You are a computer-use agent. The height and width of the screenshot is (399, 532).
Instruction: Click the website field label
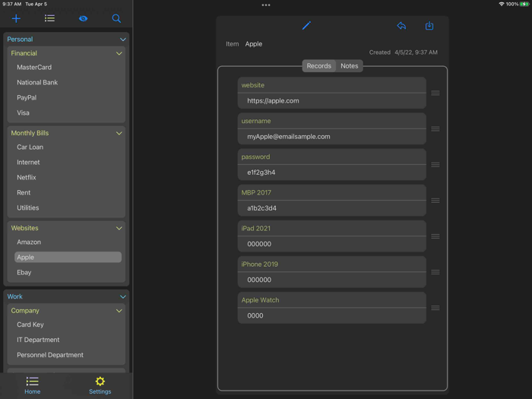coord(253,85)
